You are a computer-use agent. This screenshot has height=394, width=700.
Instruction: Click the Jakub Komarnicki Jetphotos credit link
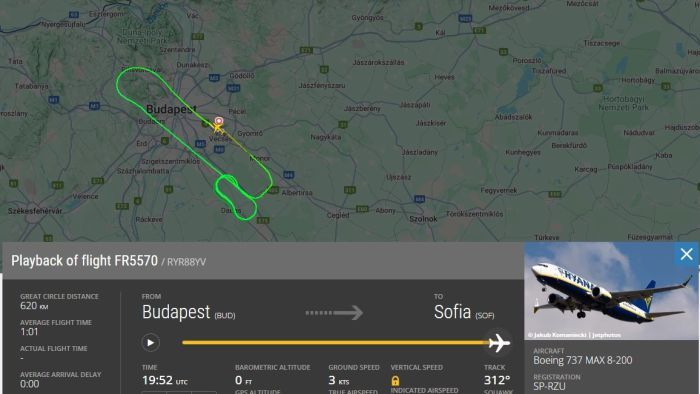574,335
